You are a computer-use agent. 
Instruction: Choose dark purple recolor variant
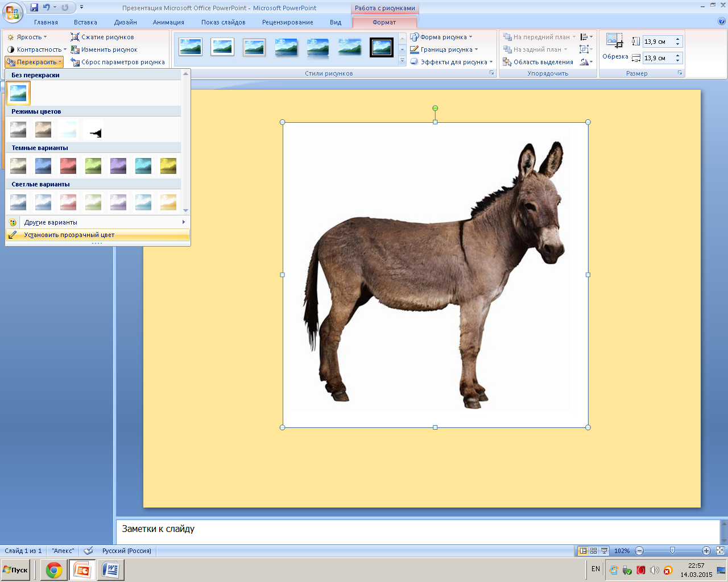tap(118, 166)
